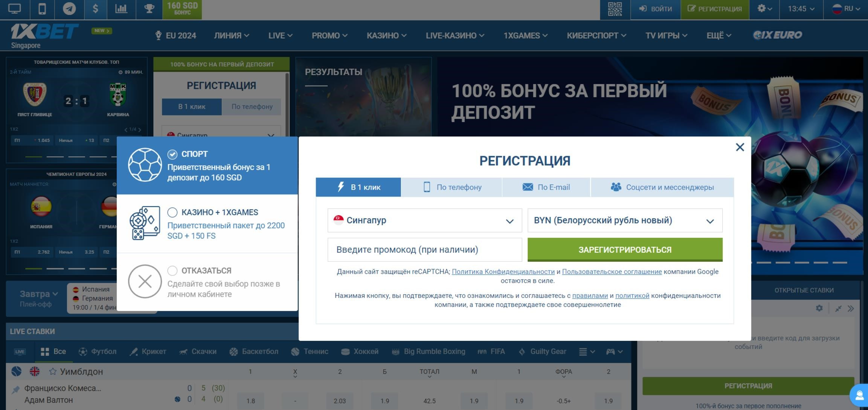
Task: Toggle the LIVE icon in sports filter
Action: coord(20,352)
